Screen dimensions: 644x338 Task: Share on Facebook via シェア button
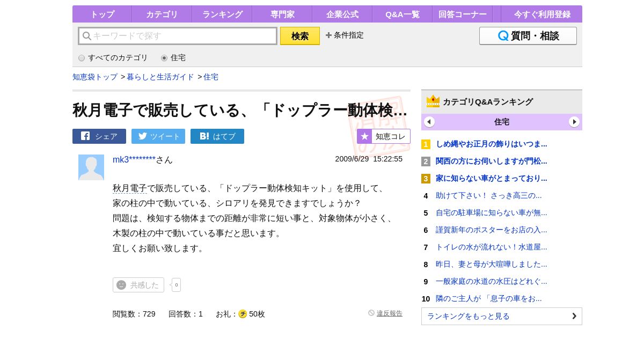click(x=99, y=136)
